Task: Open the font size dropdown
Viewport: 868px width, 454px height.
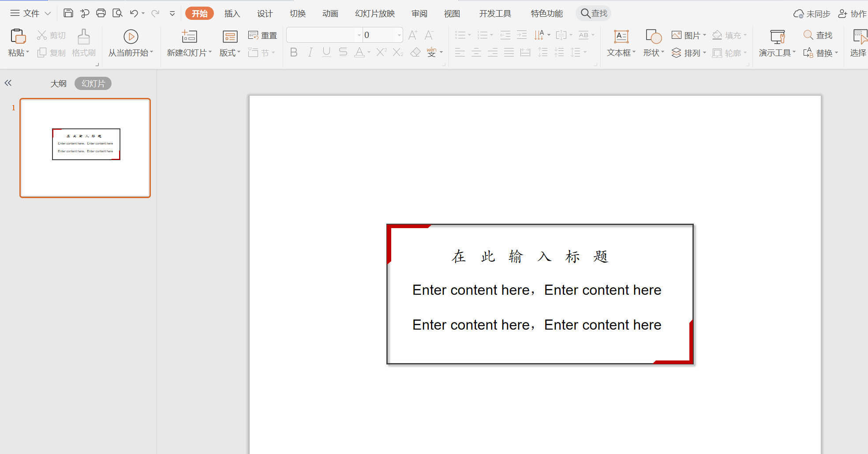Action: click(399, 35)
